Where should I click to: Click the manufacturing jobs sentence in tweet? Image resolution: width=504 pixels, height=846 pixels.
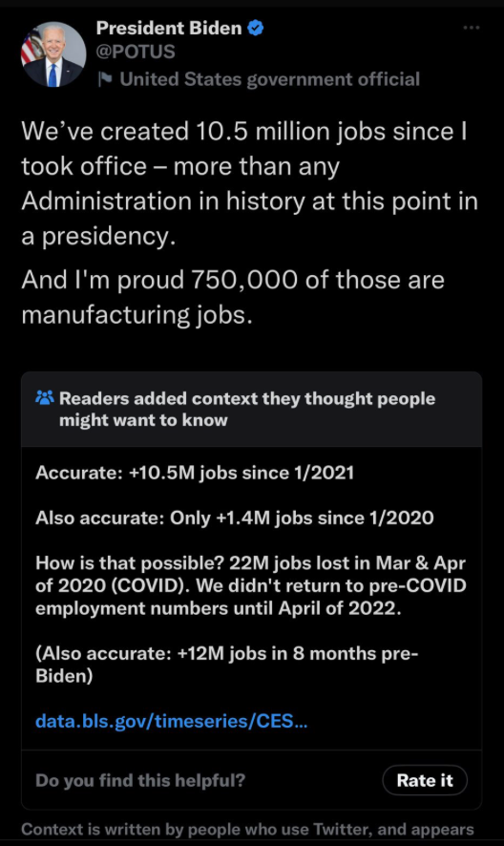tap(233, 297)
